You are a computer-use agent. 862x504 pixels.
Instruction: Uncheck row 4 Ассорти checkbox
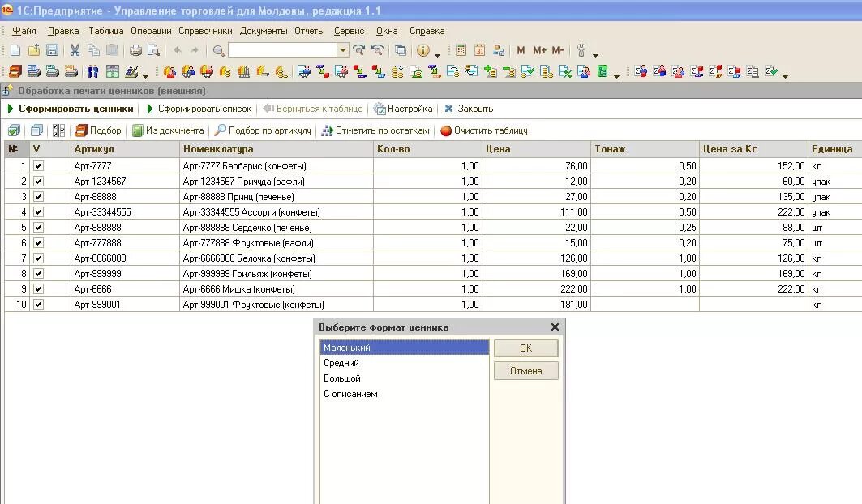[x=38, y=211]
